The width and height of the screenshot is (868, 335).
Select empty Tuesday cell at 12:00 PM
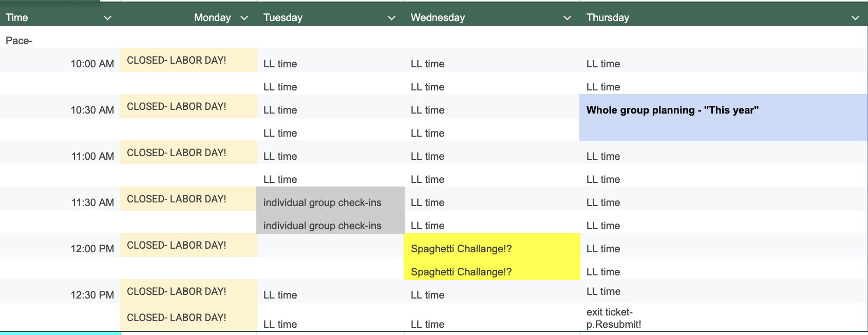[330, 245]
